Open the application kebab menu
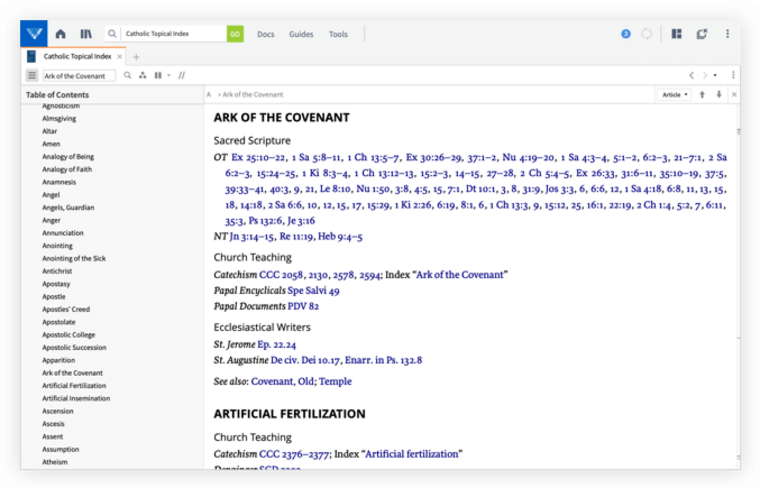Screen dimensions: 760x488 click(728, 33)
